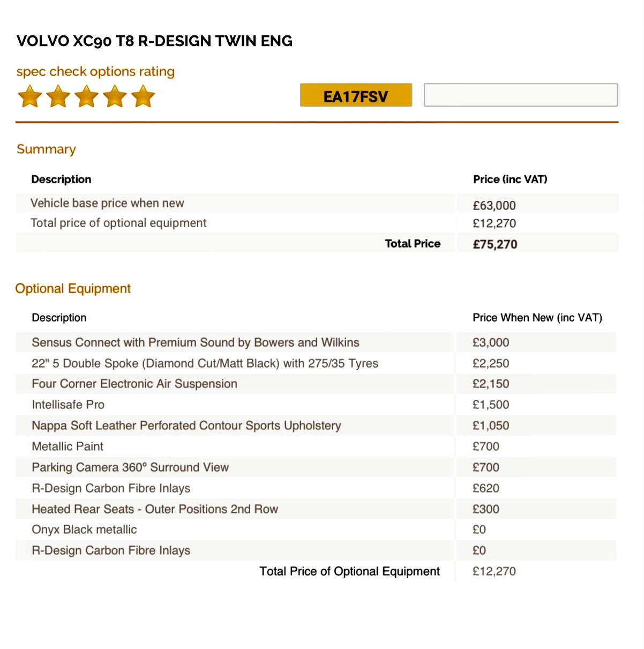This screenshot has height=649, width=644.
Task: Select the Optional Equipment section heading
Action: pyautogui.click(x=73, y=289)
